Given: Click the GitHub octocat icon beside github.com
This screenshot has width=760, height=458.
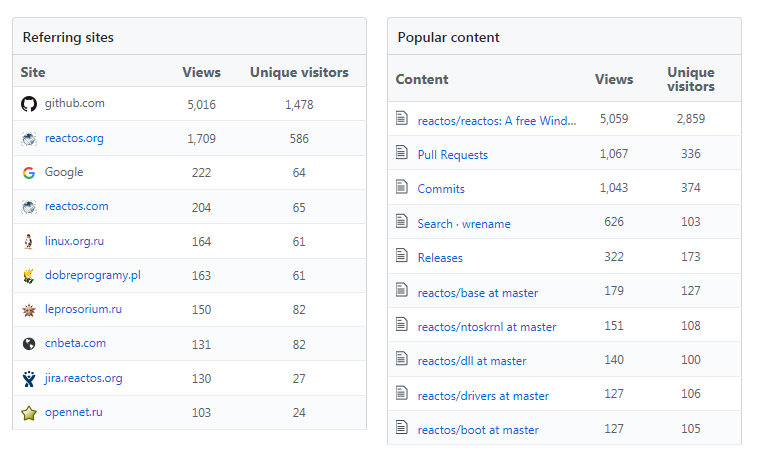Looking at the screenshot, I should tap(29, 104).
